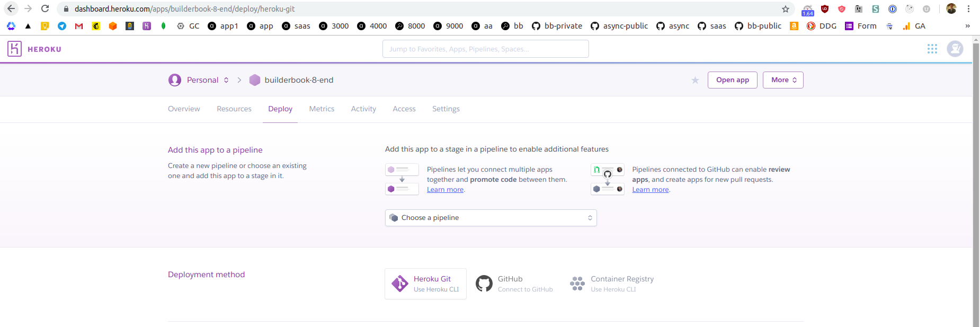Image resolution: width=980 pixels, height=327 pixels.
Task: Open the DDG bookmark
Action: click(x=822, y=26)
